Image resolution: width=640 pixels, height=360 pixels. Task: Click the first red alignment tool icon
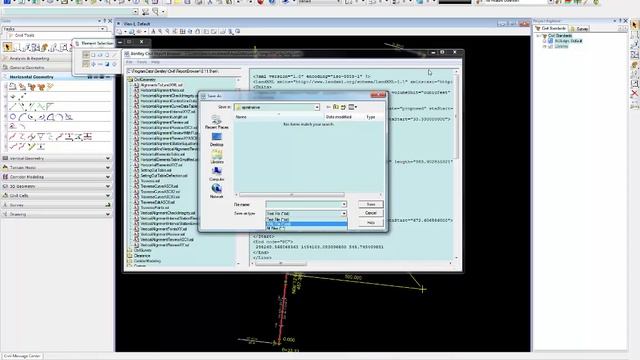click(13, 137)
